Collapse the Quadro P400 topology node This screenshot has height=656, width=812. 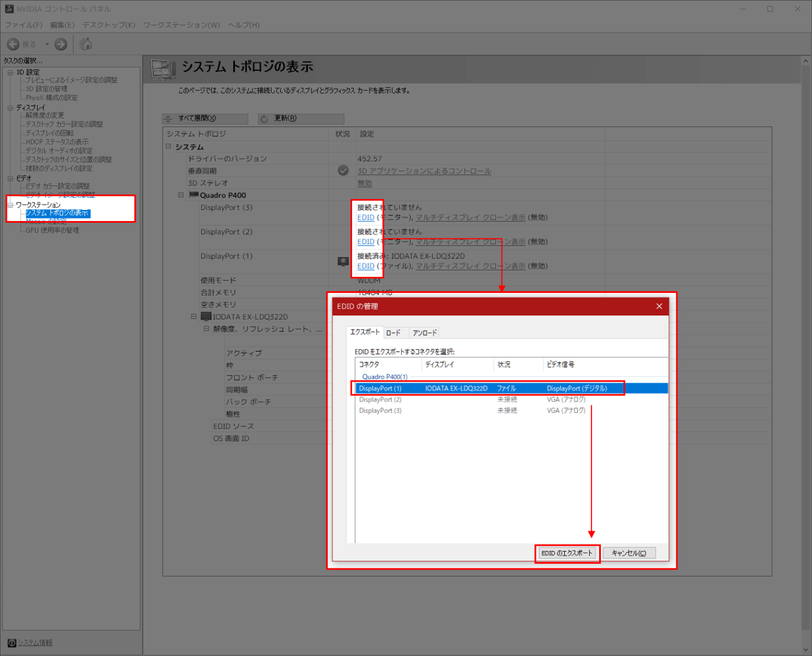coord(181,195)
